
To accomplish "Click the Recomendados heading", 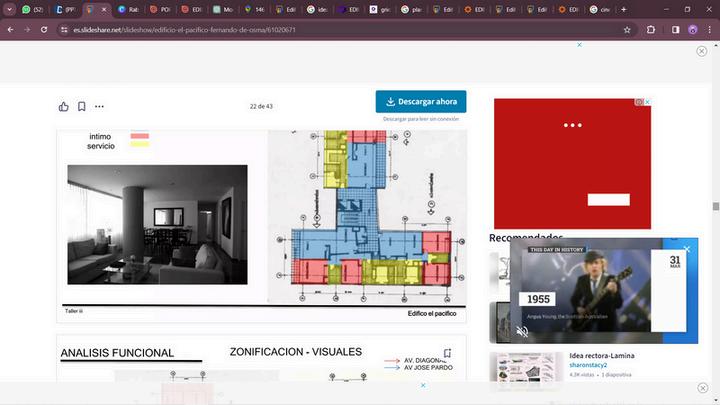I will pyautogui.click(x=526, y=238).
